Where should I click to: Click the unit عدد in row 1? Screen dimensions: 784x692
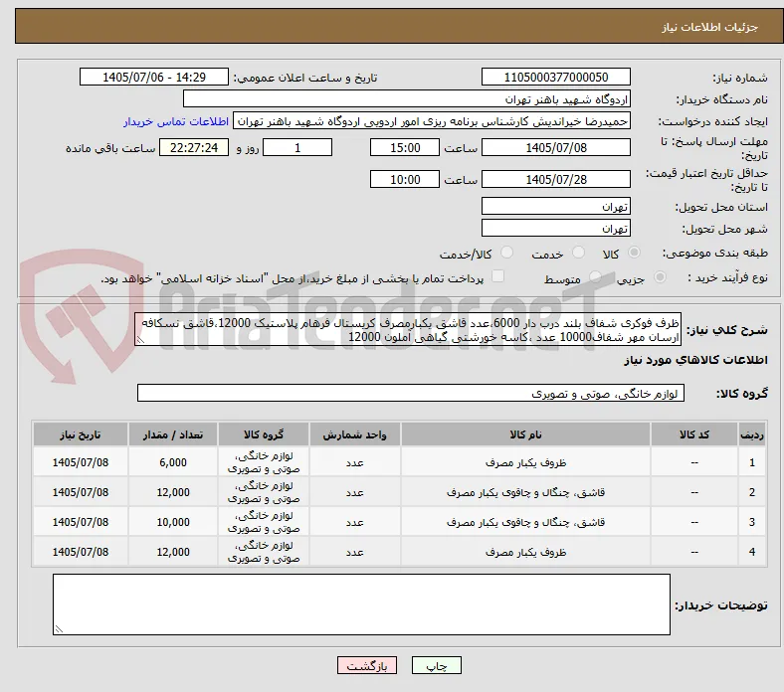tap(354, 462)
